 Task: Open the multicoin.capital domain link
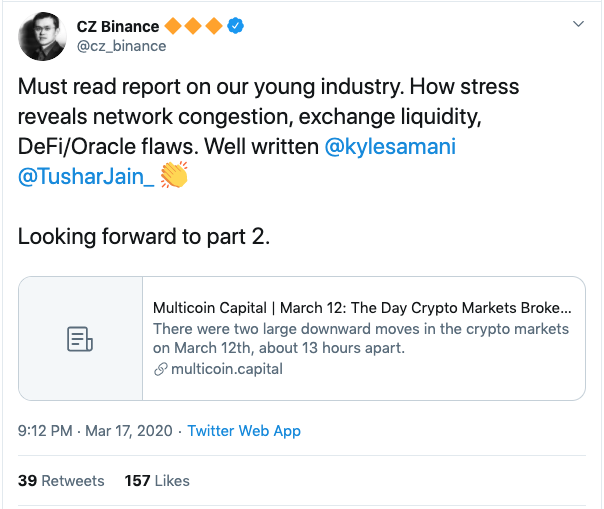point(227,369)
